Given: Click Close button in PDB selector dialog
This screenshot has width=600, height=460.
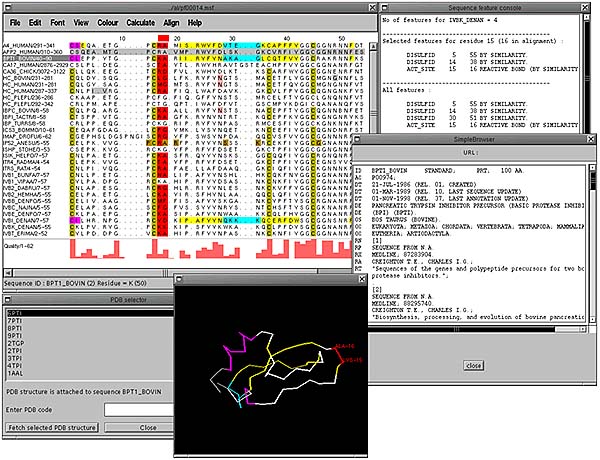Looking at the screenshot, I should [x=148, y=427].
